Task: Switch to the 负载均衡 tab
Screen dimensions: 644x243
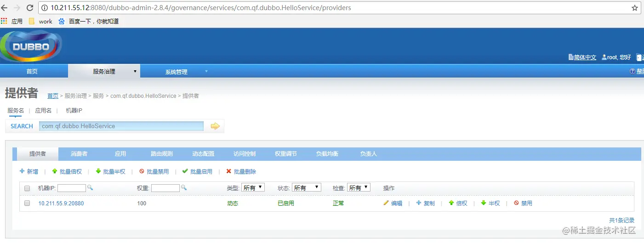Action: (x=327, y=154)
